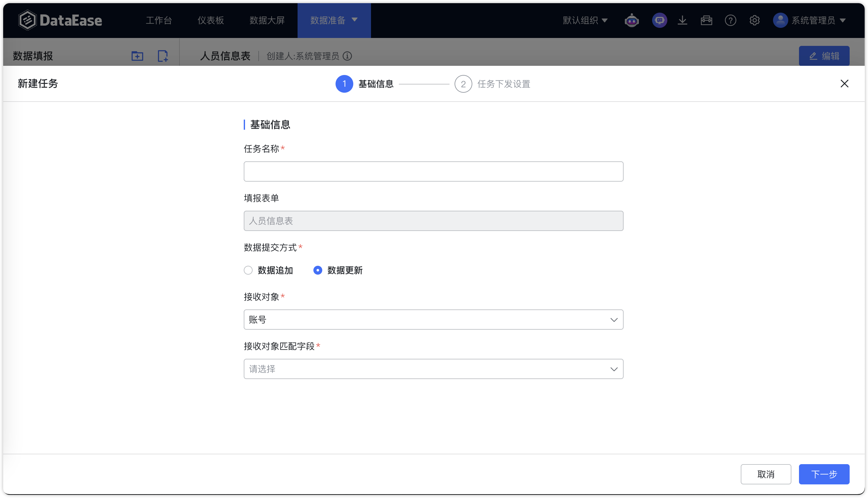Open the AI robot assistant icon
The image size is (868, 498).
[x=631, y=21]
